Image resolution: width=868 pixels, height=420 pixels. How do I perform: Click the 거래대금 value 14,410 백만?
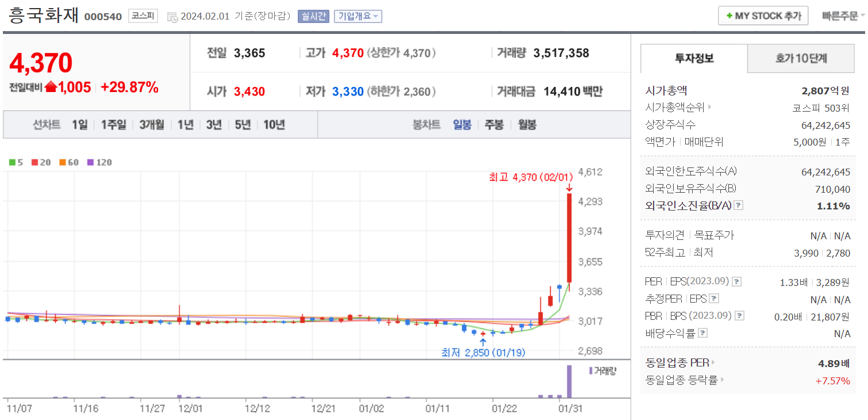tap(573, 91)
